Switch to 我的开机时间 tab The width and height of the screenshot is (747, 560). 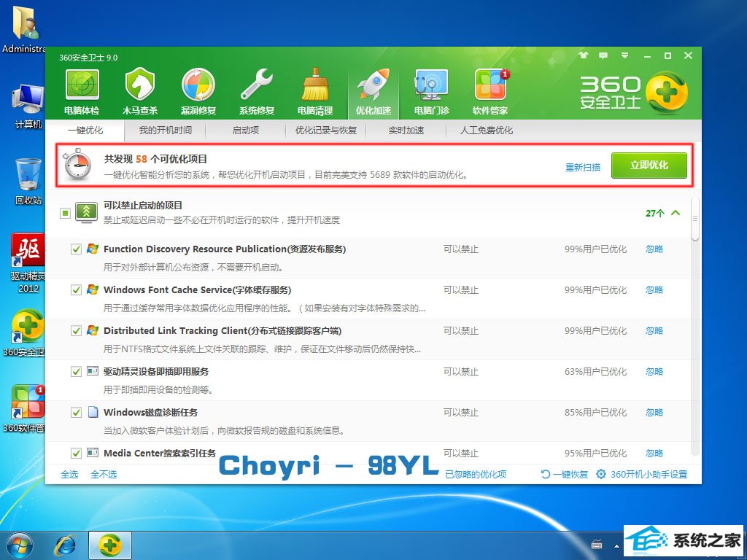click(166, 131)
